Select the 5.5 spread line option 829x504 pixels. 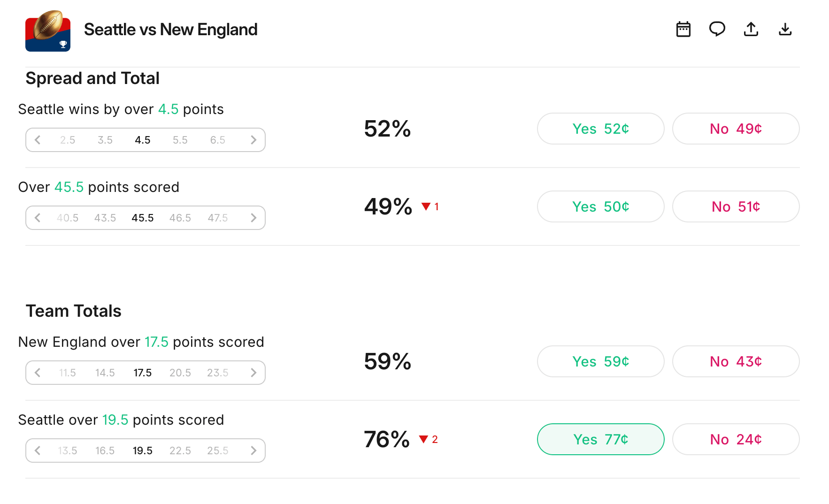click(180, 140)
